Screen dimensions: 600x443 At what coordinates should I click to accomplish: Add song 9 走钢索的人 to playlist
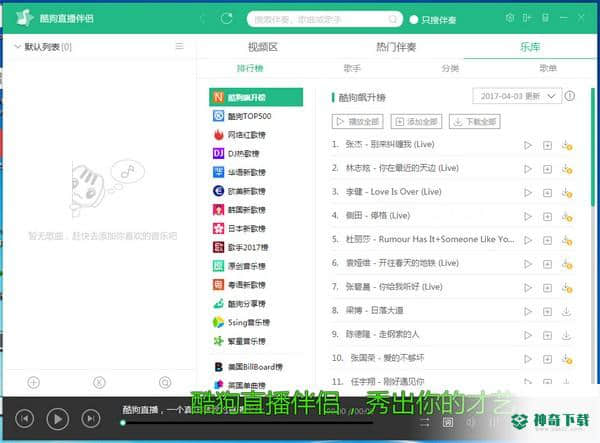click(x=548, y=336)
